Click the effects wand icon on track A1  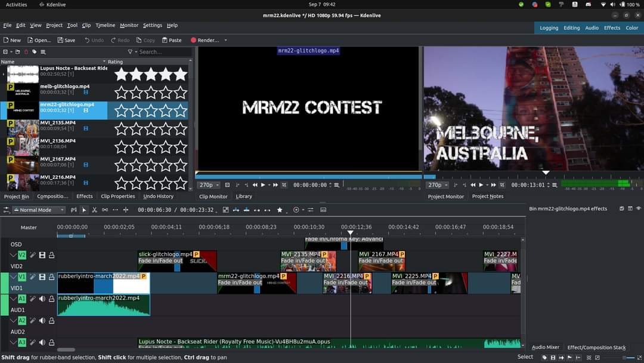click(x=32, y=299)
